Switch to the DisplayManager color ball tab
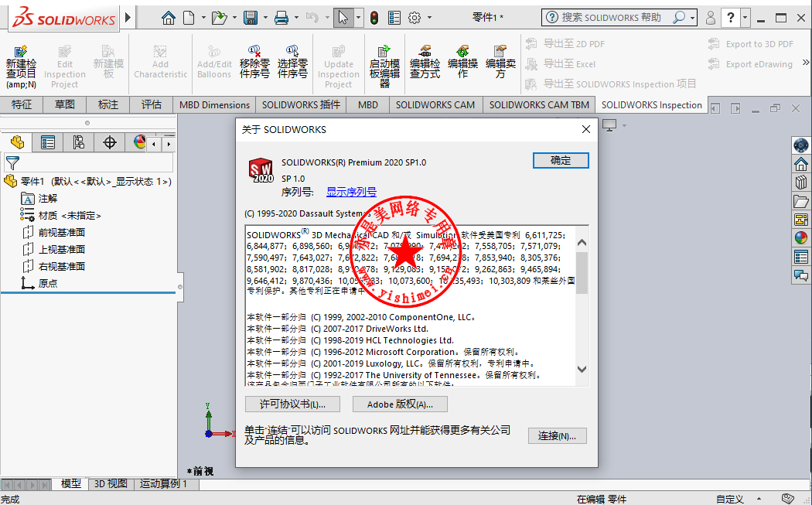This screenshot has height=505, width=812. (x=138, y=142)
